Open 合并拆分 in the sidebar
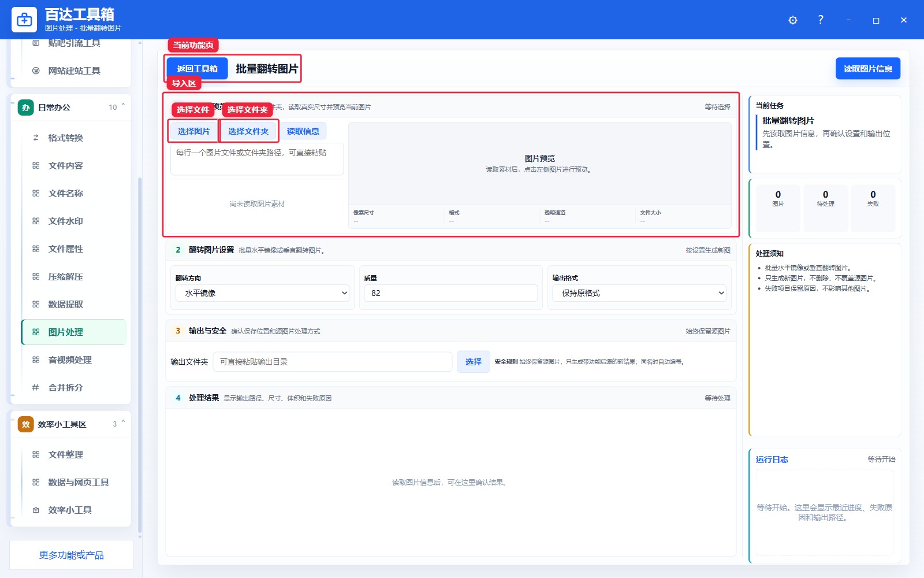Screen dimensions: 924x578 (x=74, y=387)
